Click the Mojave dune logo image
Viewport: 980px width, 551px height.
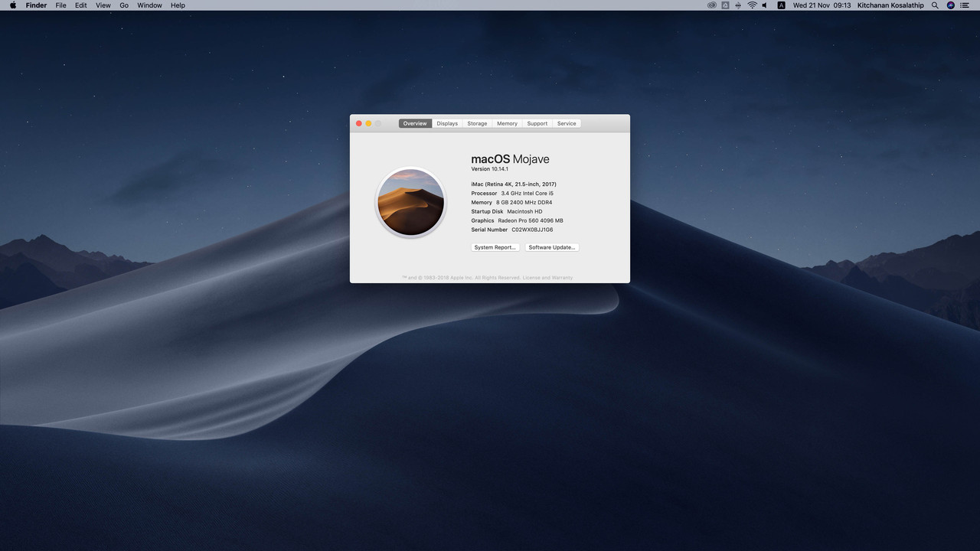coord(410,202)
